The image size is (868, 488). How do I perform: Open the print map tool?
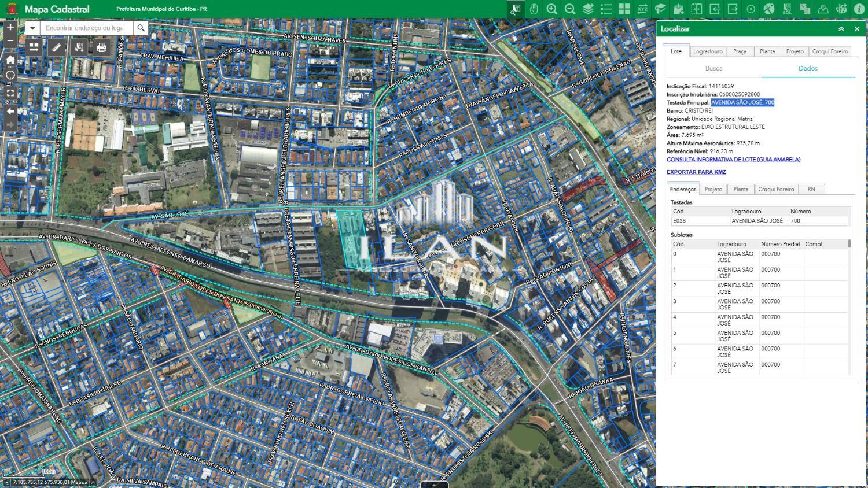102,47
